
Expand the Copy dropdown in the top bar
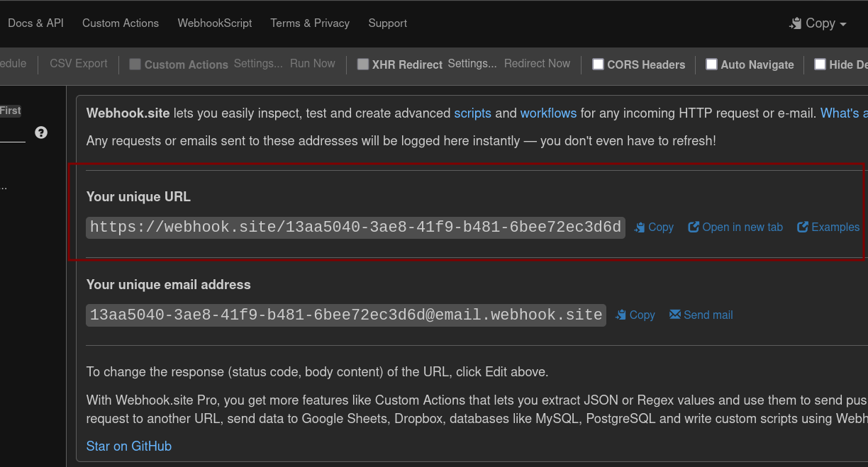[x=818, y=23]
